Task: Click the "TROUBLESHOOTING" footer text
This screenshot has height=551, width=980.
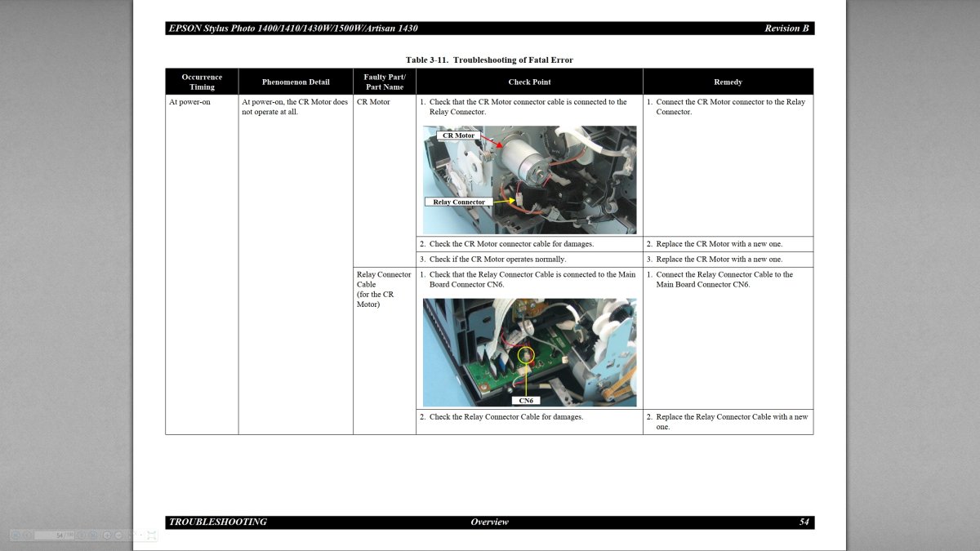Action: tap(218, 522)
